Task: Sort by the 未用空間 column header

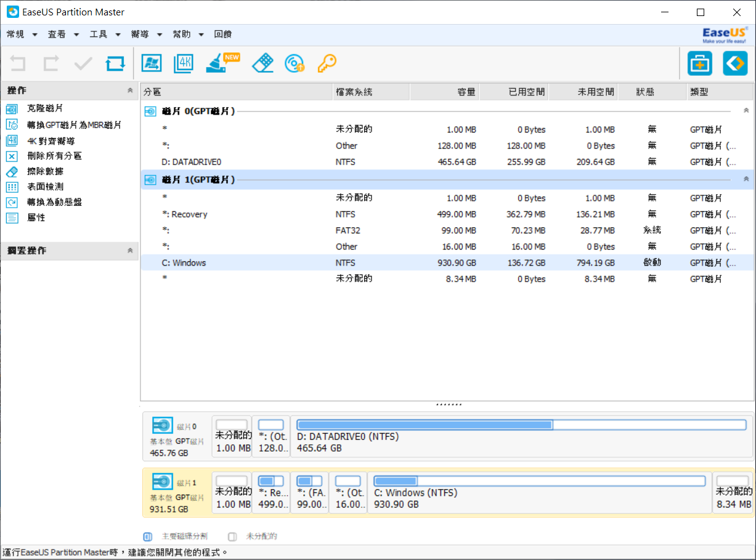Action: click(x=583, y=92)
